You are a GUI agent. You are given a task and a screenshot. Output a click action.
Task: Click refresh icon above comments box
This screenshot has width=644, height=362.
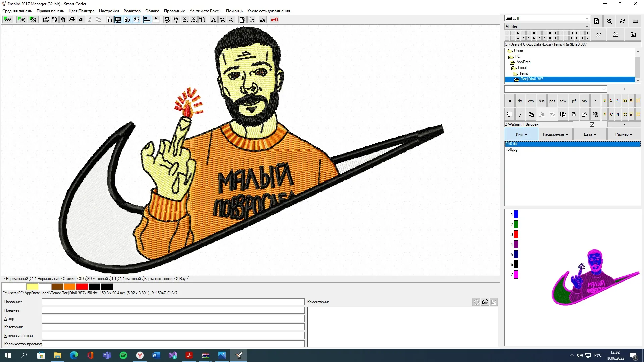pos(476,302)
